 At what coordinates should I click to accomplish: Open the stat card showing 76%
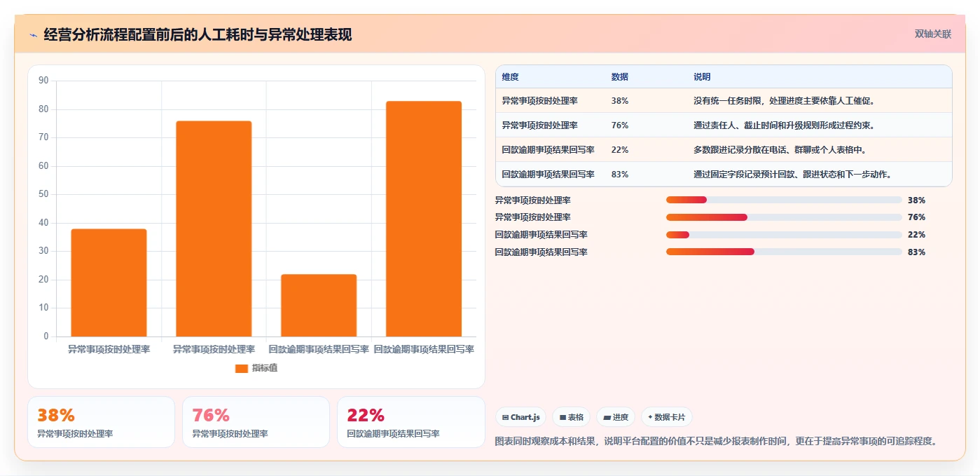click(256, 422)
